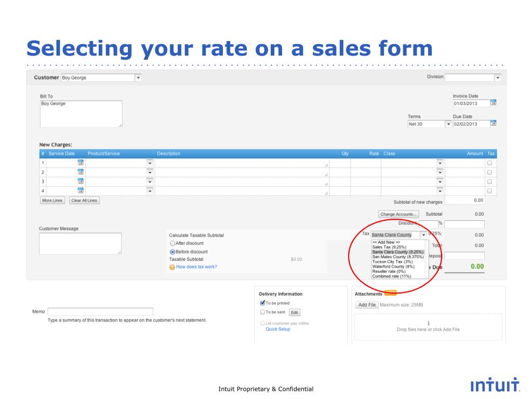Click the Invoice Date field
This screenshot has width=532, height=399.
click(472, 103)
